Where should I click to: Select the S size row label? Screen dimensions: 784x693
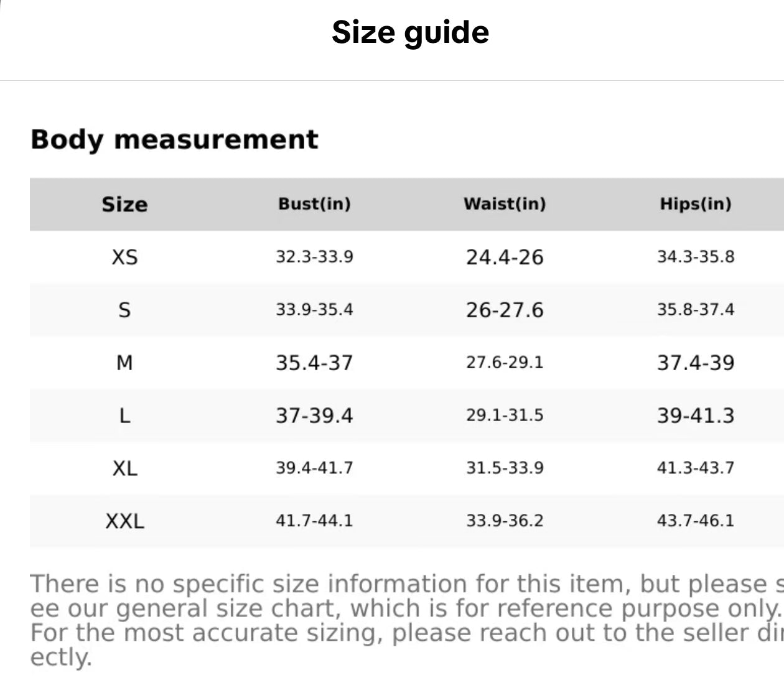[124, 310]
